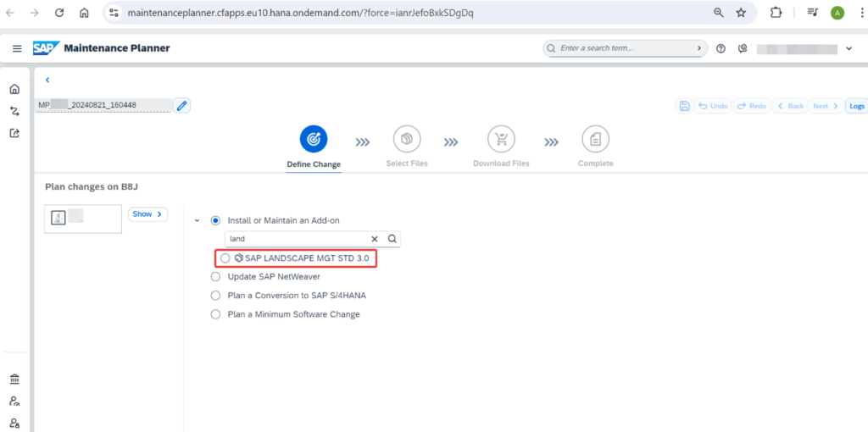Click the plan name MP_20240821_160448 field

tap(103, 105)
